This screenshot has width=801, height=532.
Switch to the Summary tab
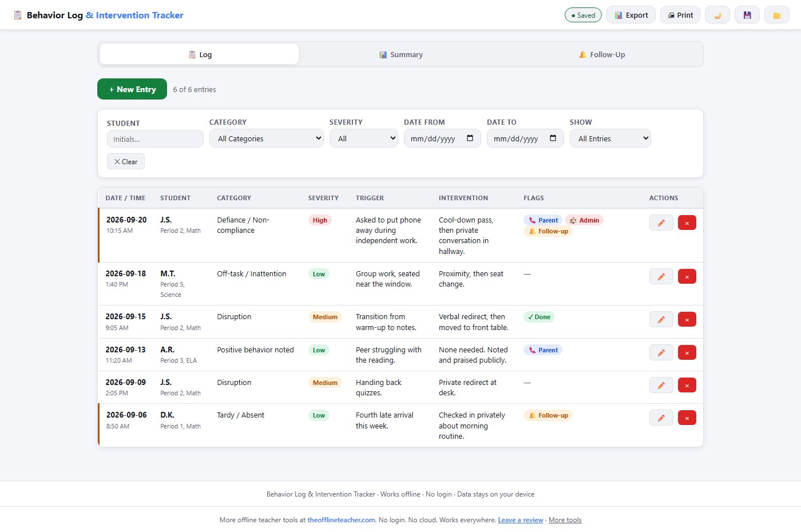400,54
